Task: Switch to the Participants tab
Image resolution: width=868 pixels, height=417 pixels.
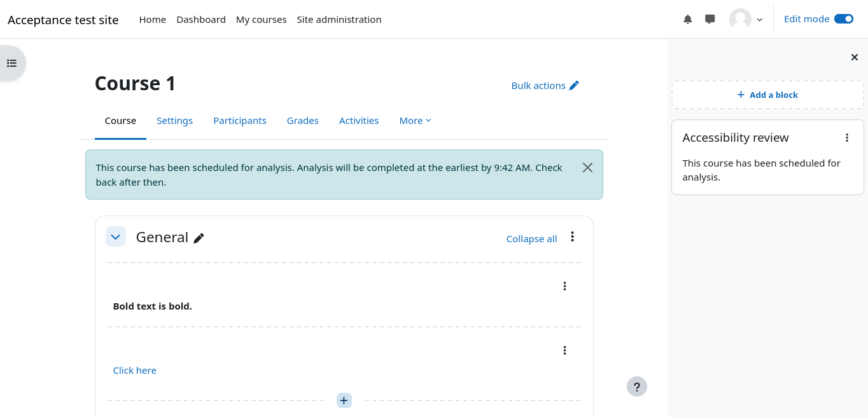Action: coord(239,121)
